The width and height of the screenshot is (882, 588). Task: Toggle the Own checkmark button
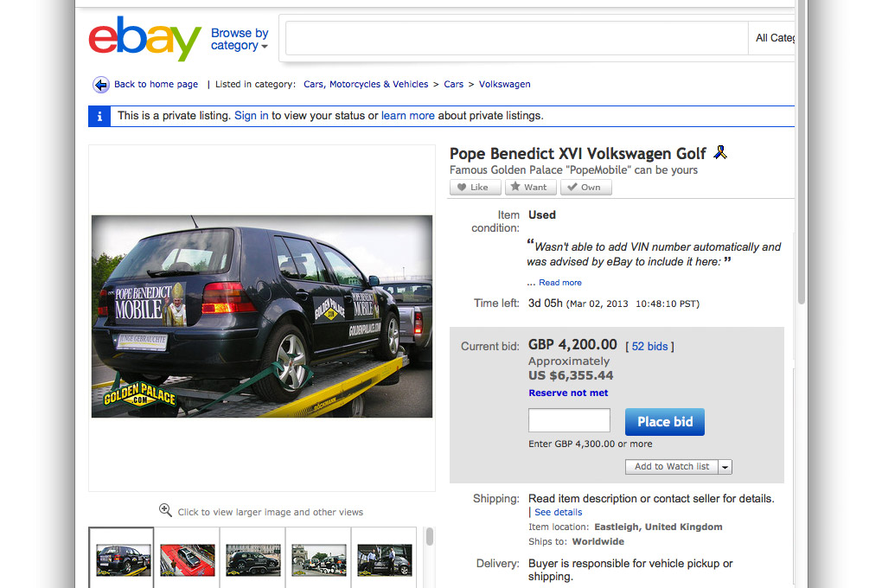click(586, 188)
